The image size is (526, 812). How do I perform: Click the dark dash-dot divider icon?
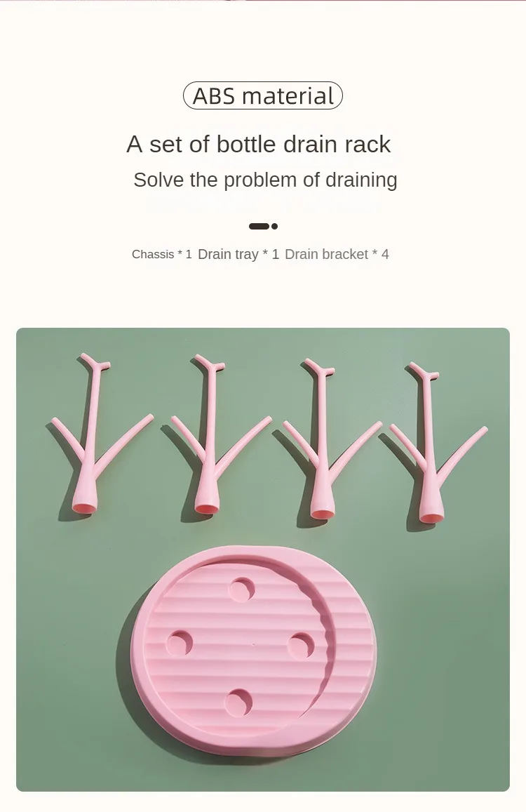coord(263,226)
